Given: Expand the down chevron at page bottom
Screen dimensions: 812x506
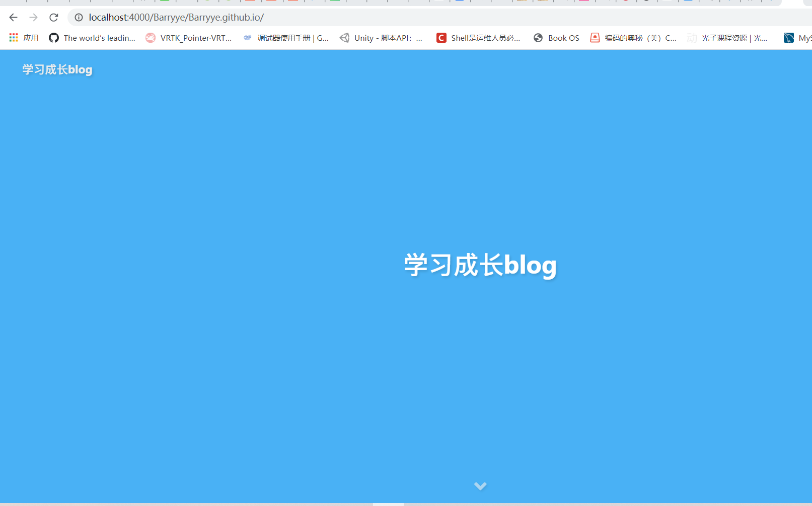Looking at the screenshot, I should (x=480, y=486).
